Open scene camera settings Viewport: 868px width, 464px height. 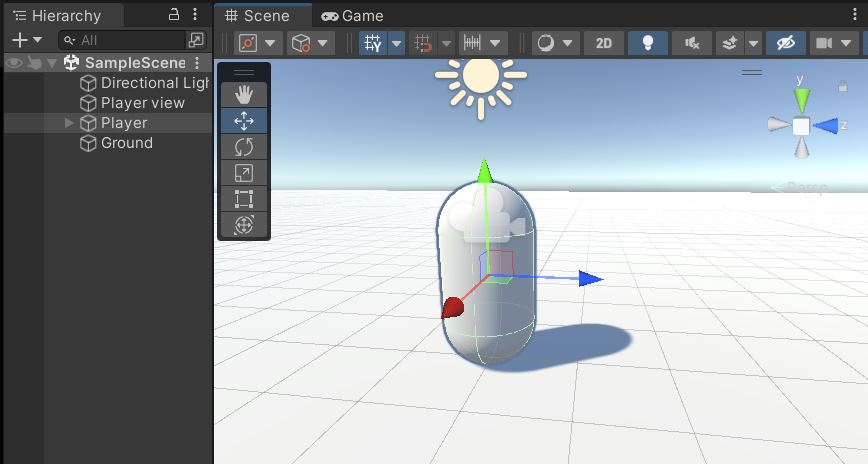pos(824,43)
